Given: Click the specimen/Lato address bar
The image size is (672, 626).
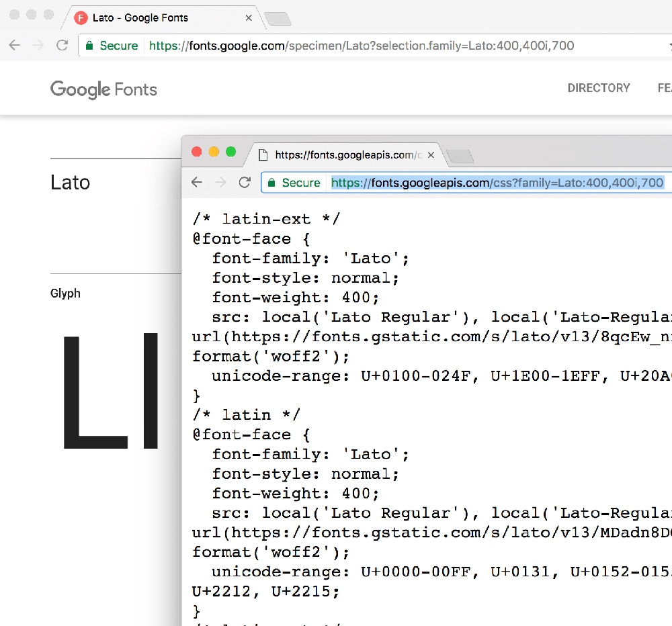Looking at the screenshot, I should [375, 46].
